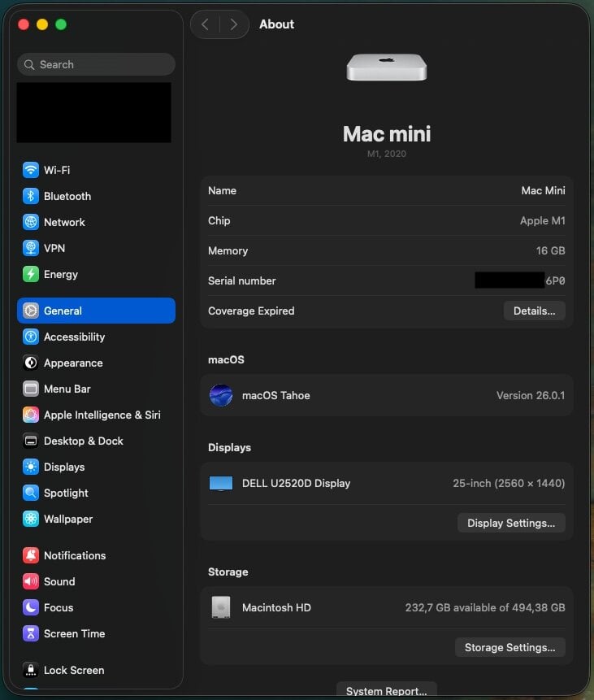Navigate back with the left chevron
This screenshot has width=594, height=700.
click(205, 24)
